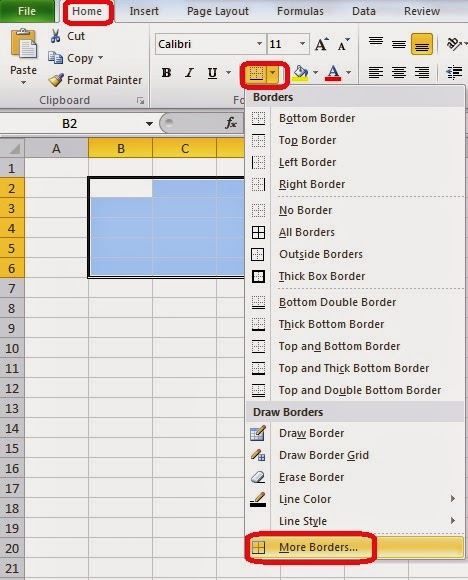468x580 pixels.
Task: Open the Underline style dropdown arrow
Action: click(228, 72)
